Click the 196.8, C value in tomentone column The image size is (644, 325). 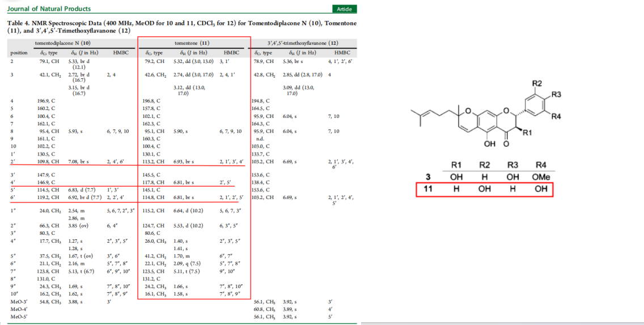point(152,101)
